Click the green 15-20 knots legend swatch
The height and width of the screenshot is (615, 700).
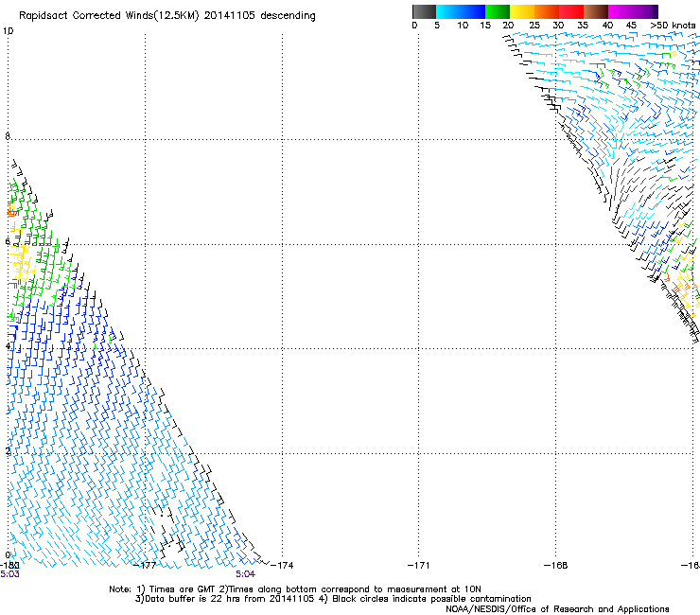[498, 11]
